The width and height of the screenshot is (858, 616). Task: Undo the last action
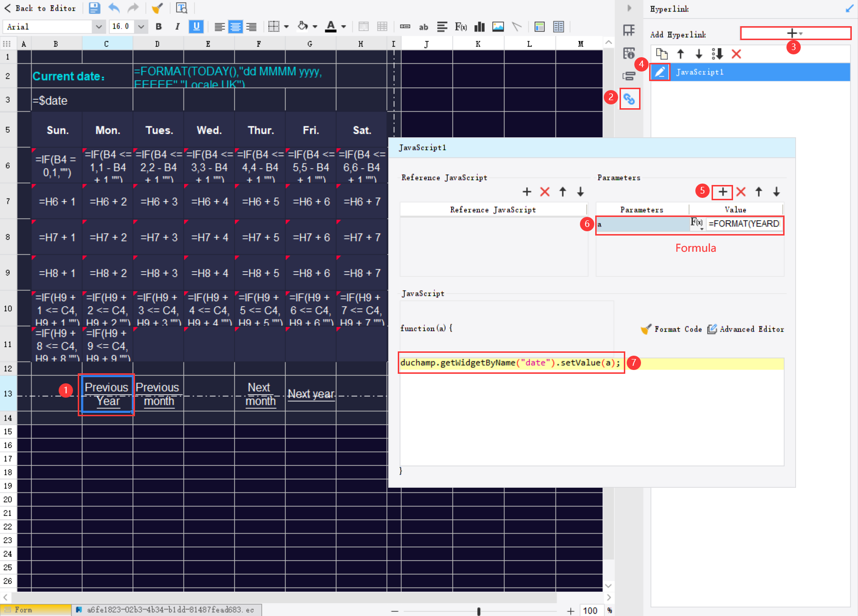point(114,8)
